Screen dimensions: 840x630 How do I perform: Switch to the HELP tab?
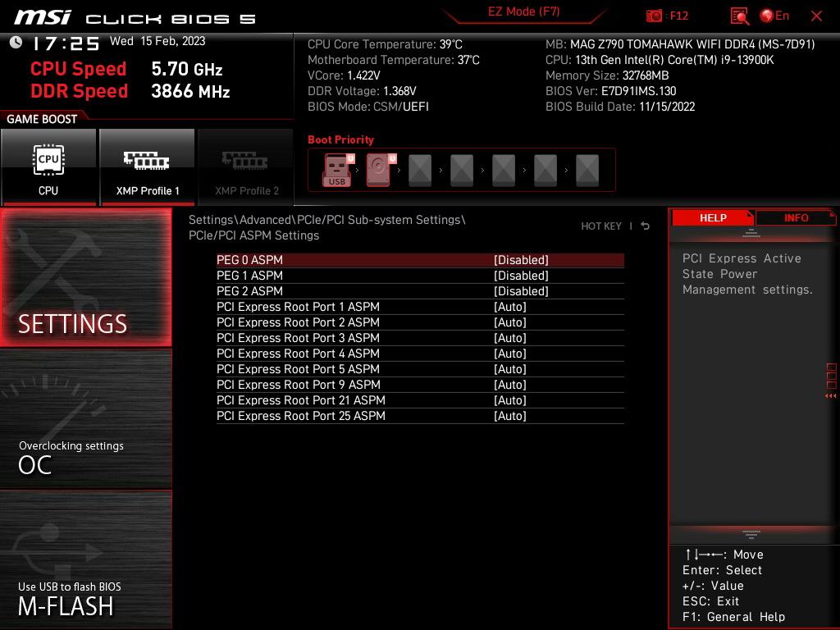pos(713,218)
